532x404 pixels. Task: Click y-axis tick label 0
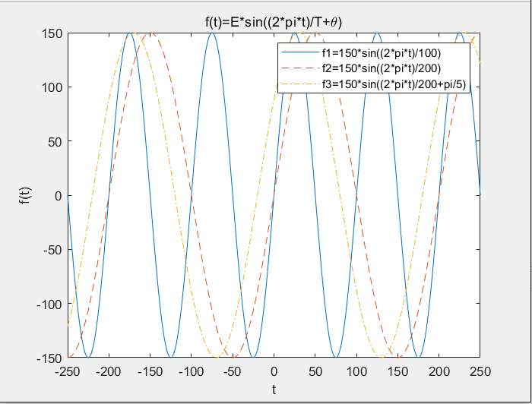tap(59, 196)
